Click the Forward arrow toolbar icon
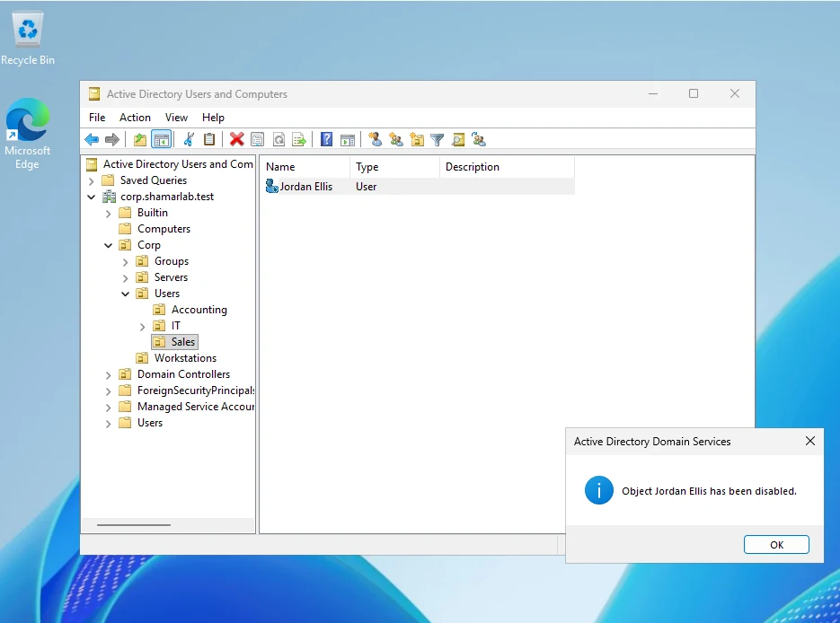Image resolution: width=840 pixels, height=623 pixels. pyautogui.click(x=112, y=140)
